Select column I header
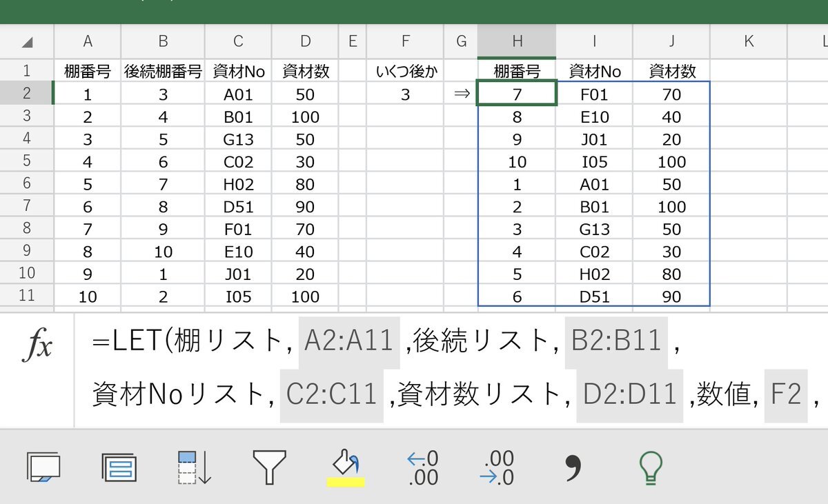This screenshot has width=828, height=504. 595,41
